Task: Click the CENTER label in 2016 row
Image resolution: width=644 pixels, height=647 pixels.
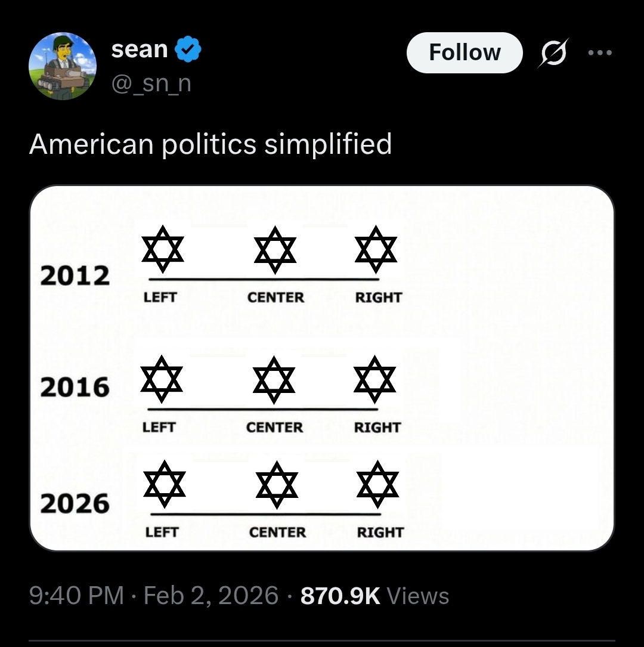Action: click(x=274, y=427)
